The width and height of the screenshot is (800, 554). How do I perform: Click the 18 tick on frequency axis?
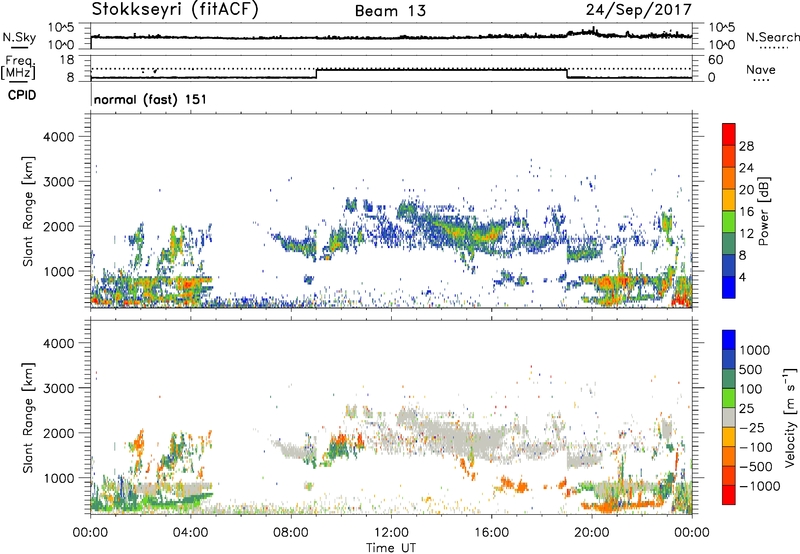click(66, 60)
